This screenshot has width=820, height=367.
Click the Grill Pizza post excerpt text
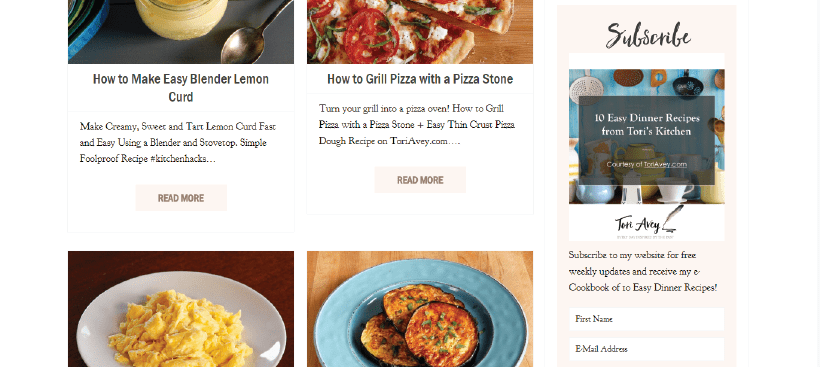pos(417,124)
